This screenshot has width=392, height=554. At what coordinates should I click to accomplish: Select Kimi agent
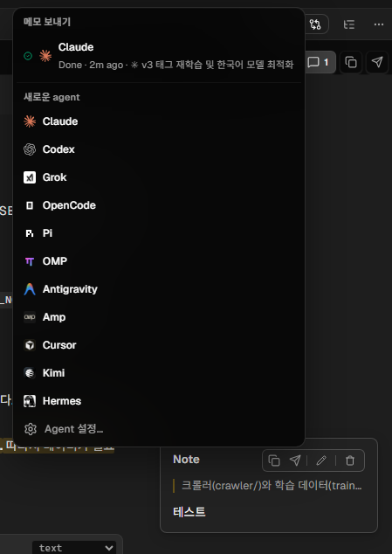(x=159, y=373)
